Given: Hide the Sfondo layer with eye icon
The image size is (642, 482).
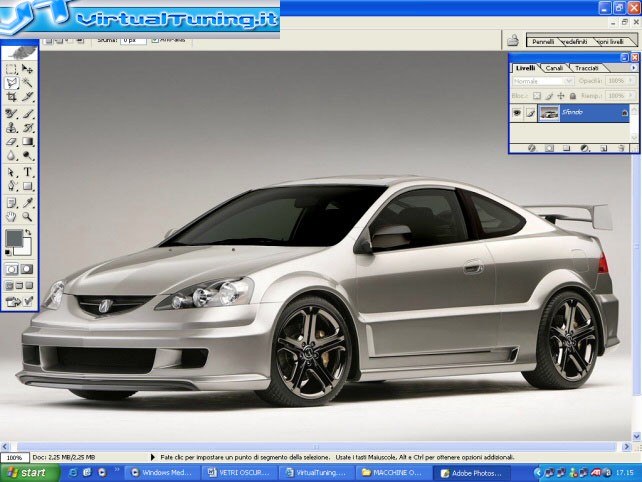Looking at the screenshot, I should click(517, 112).
